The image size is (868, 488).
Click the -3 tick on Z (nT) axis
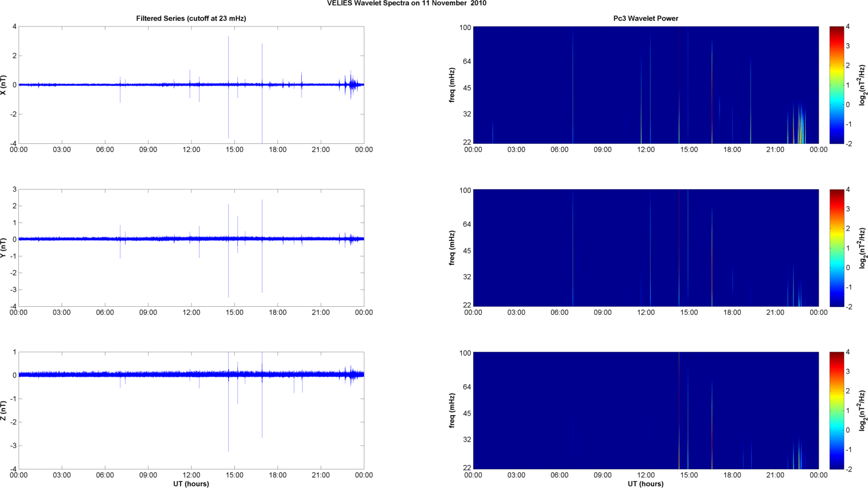(13, 446)
